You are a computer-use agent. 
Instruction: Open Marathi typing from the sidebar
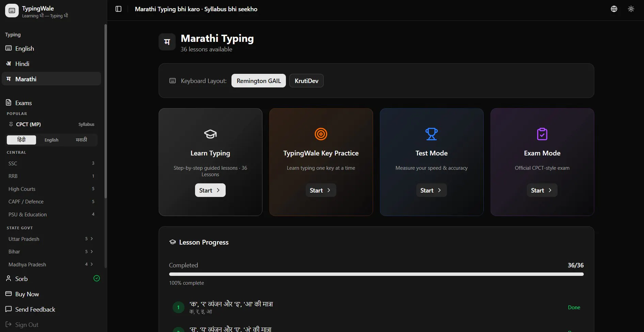51,79
